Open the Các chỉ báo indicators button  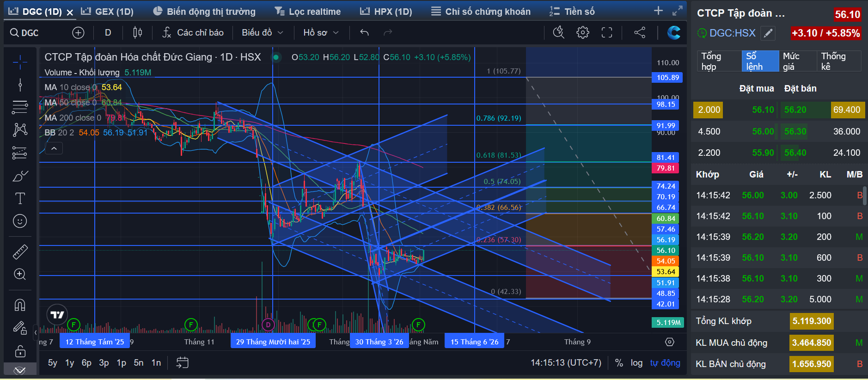point(193,32)
